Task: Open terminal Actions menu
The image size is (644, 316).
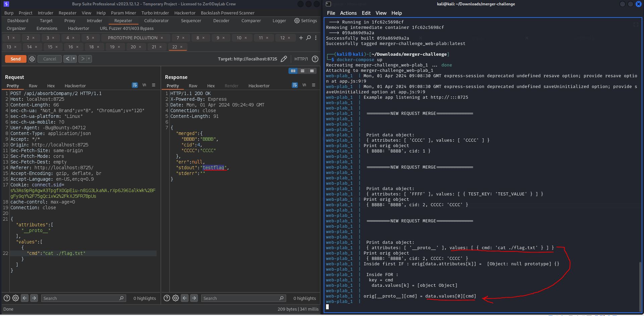Action: coord(348,13)
